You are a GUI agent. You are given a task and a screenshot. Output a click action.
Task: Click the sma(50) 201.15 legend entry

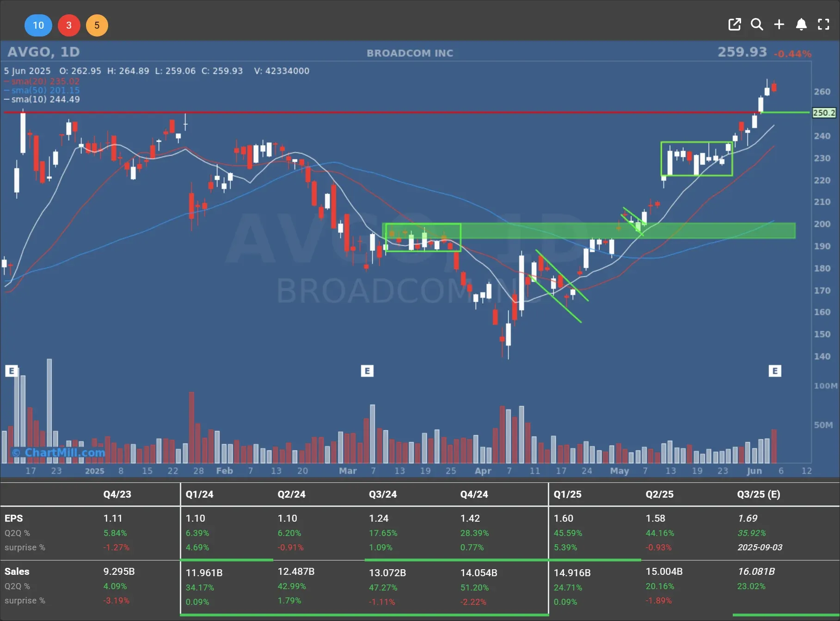42,90
